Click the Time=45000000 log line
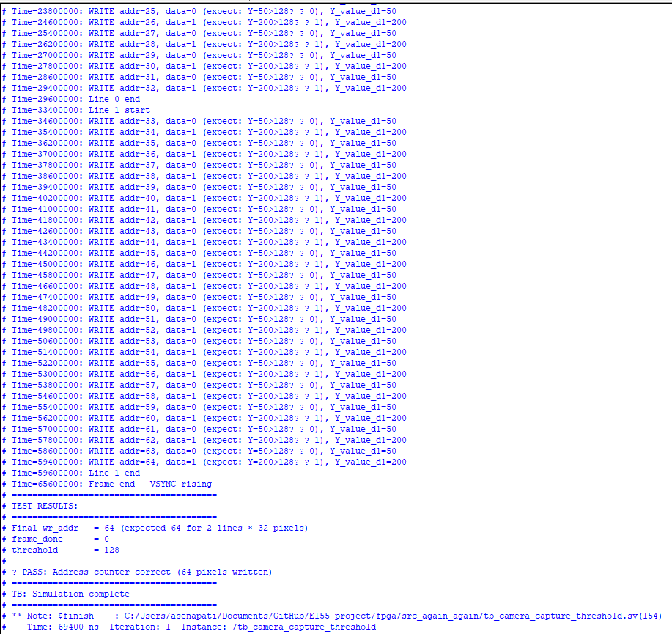The height and width of the screenshot is (634, 672). tap(209, 264)
